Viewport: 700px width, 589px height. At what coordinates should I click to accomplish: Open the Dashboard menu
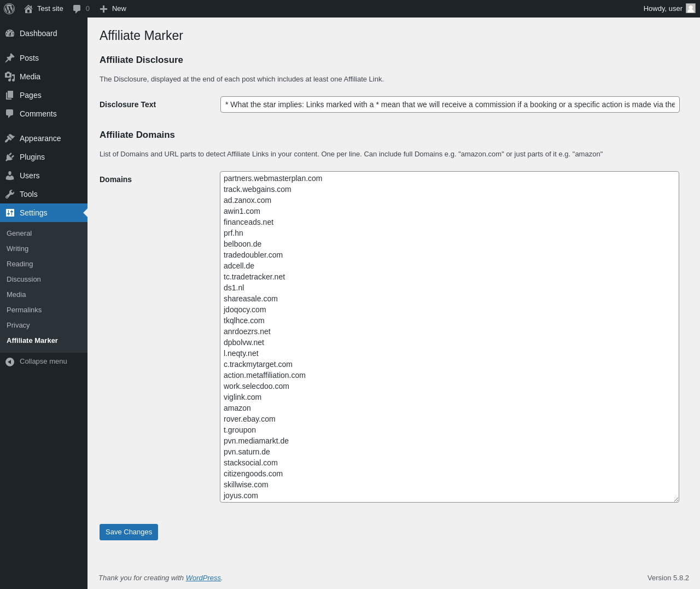44,33
